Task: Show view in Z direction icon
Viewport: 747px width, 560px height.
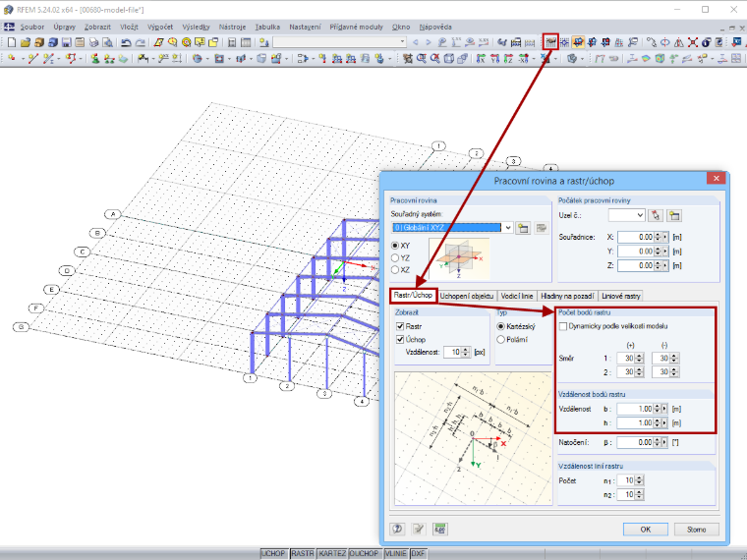Action: tap(508, 58)
